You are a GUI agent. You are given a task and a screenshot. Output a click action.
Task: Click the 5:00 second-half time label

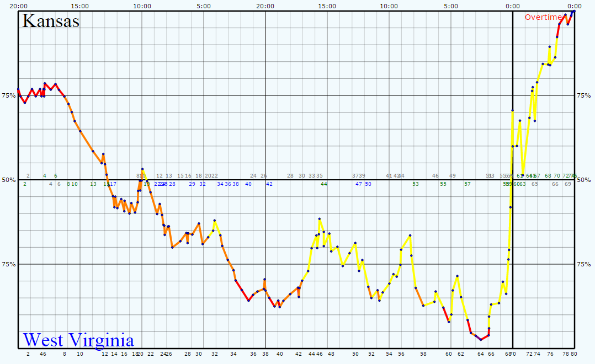pyautogui.click(x=450, y=6)
